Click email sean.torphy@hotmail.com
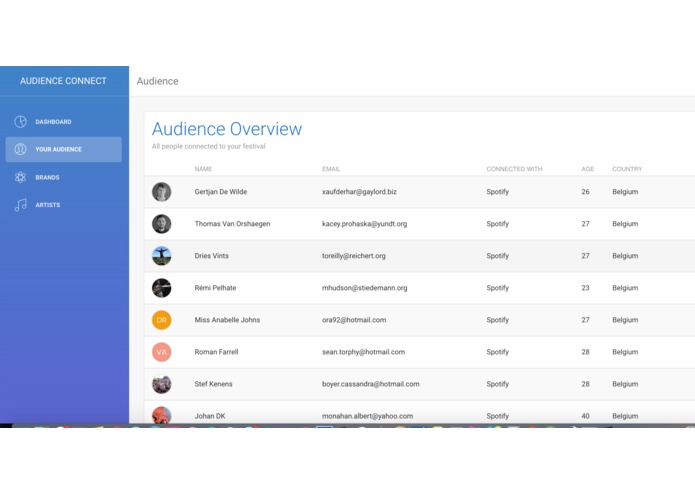This screenshot has width=695, height=494. coord(363,352)
